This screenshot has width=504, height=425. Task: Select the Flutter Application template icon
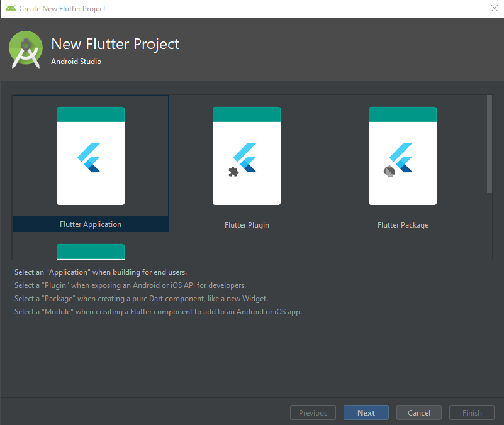(x=91, y=156)
